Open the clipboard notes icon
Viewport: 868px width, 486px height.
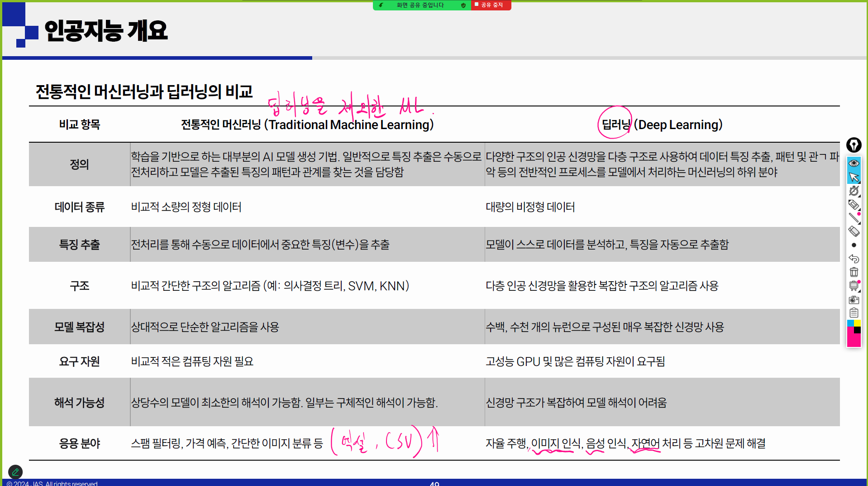click(x=854, y=313)
